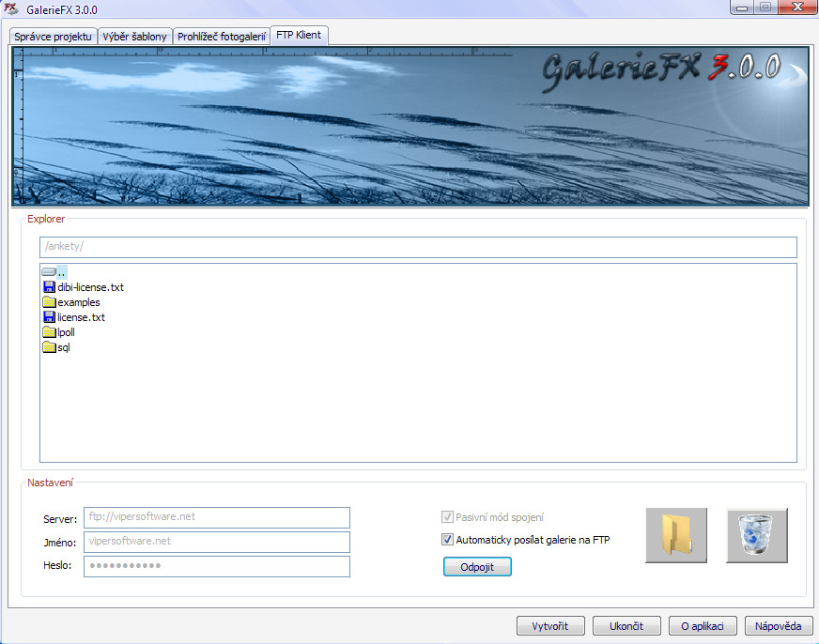819x644 pixels.
Task: Open the Výběr šablony tab
Action: (134, 37)
